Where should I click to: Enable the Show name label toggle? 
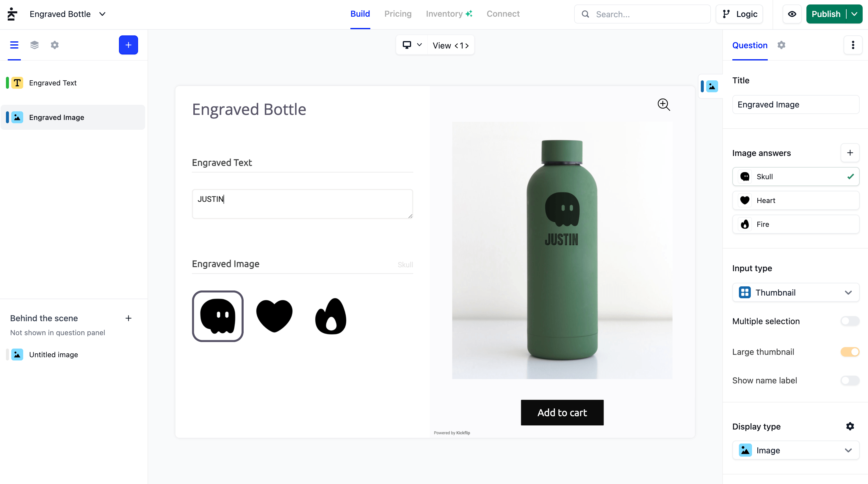850,380
